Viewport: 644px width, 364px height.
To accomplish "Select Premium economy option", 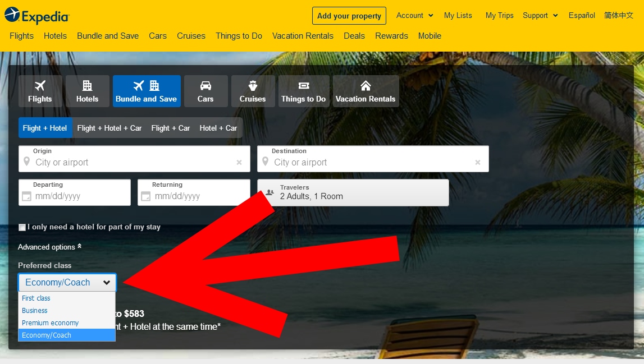I will [50, 323].
